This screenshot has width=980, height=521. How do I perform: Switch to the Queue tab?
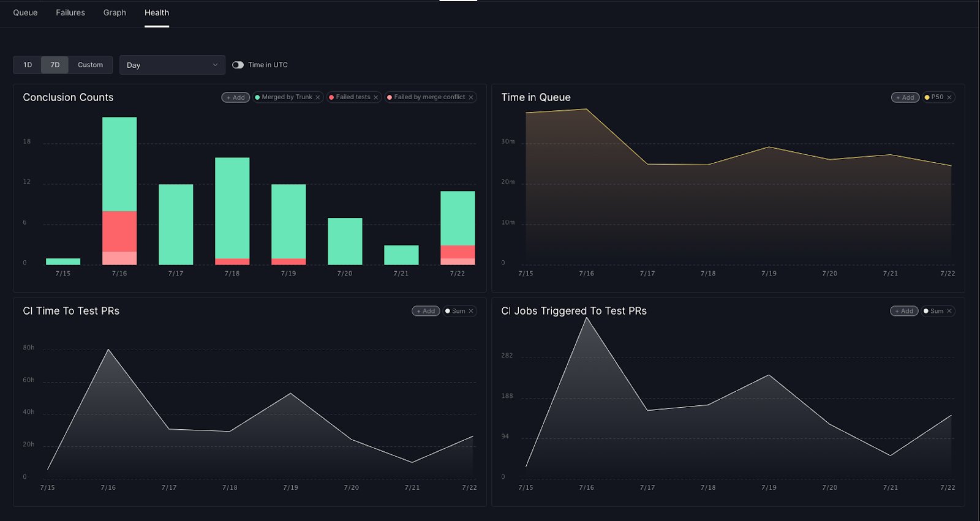[x=25, y=12]
